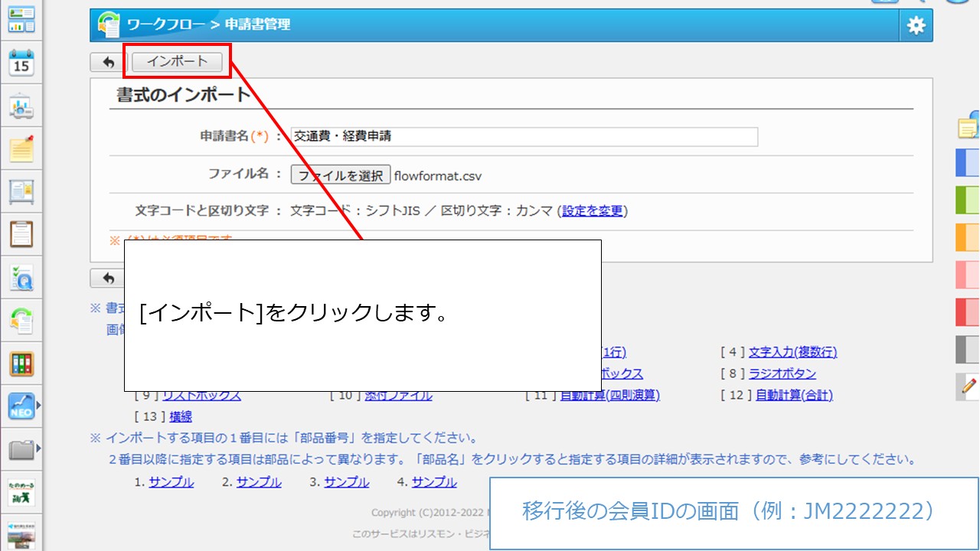
Task: Click the settings gear in header bar
Action: coord(916,25)
